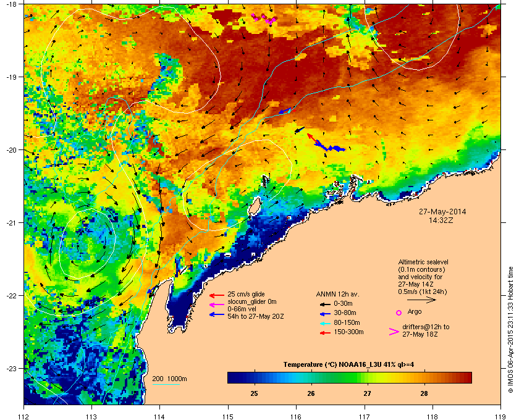The image size is (519, 420).
Task: Click the Argo legend label
Action: (415, 312)
